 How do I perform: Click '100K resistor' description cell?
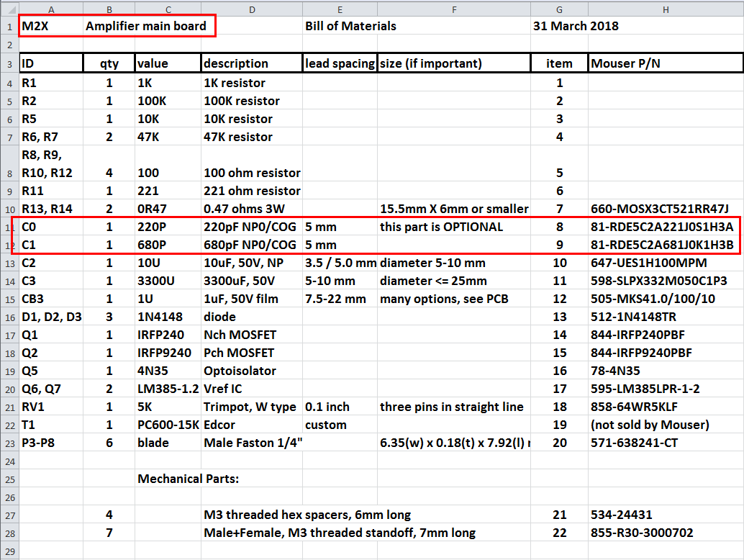click(252, 101)
